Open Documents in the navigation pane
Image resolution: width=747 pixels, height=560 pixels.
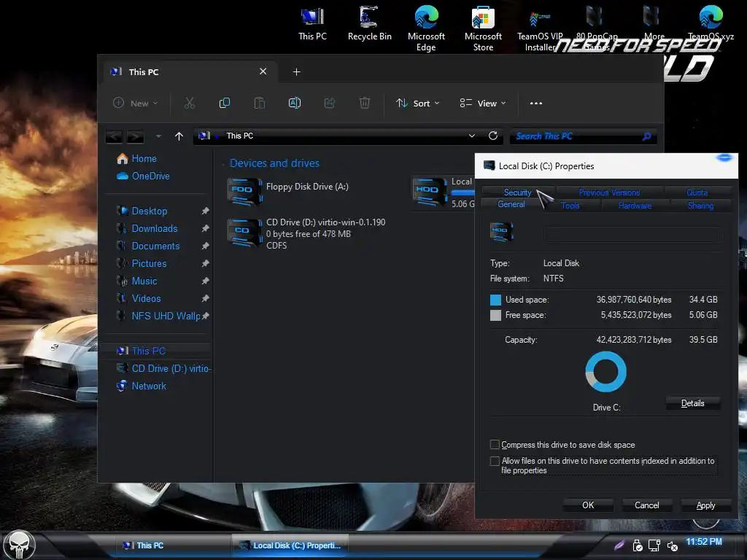[156, 246]
